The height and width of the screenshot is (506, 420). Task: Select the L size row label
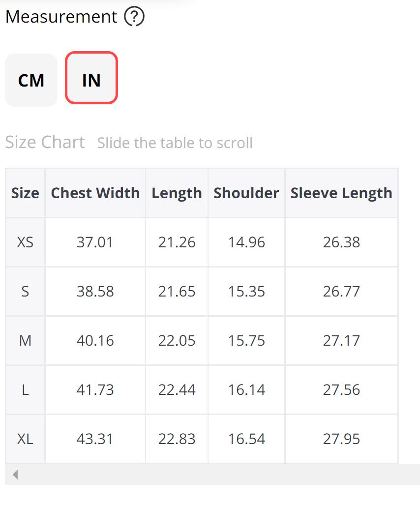point(25,390)
